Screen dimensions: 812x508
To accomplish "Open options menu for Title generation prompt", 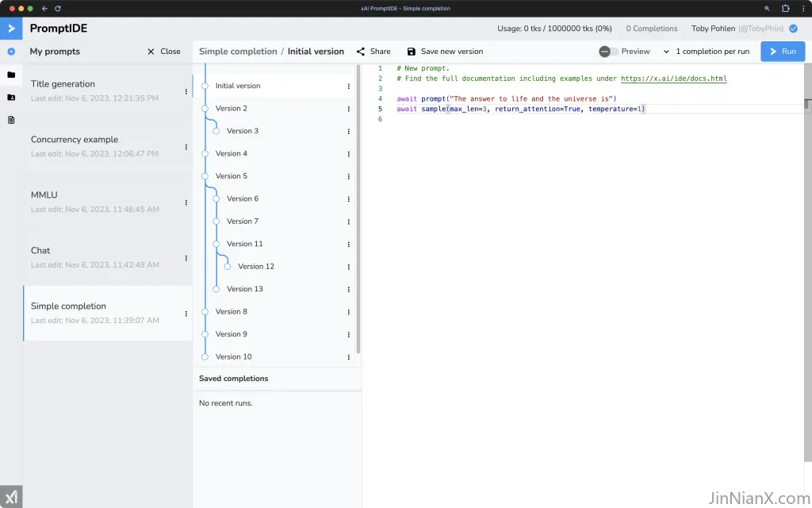I will point(186,91).
